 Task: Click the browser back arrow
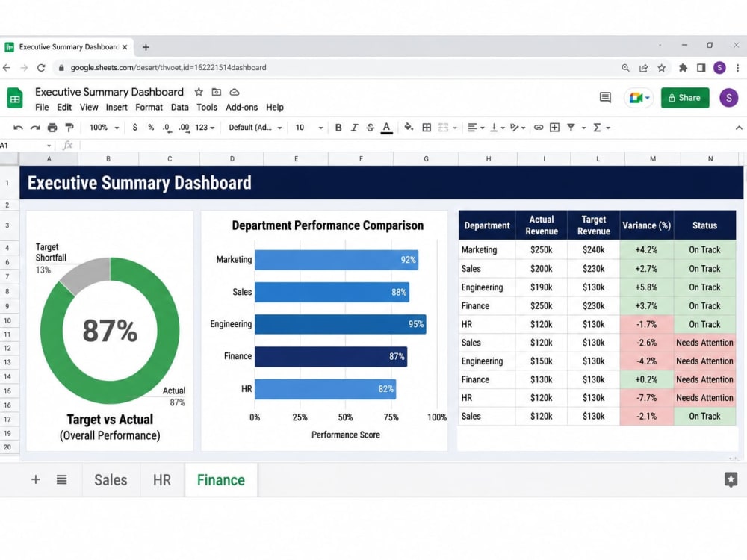click(7, 68)
